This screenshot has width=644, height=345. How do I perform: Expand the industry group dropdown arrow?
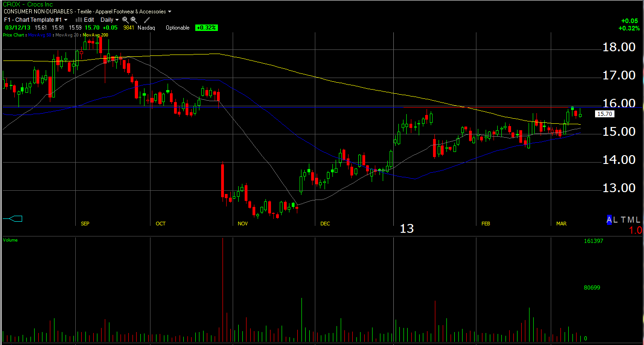click(170, 12)
